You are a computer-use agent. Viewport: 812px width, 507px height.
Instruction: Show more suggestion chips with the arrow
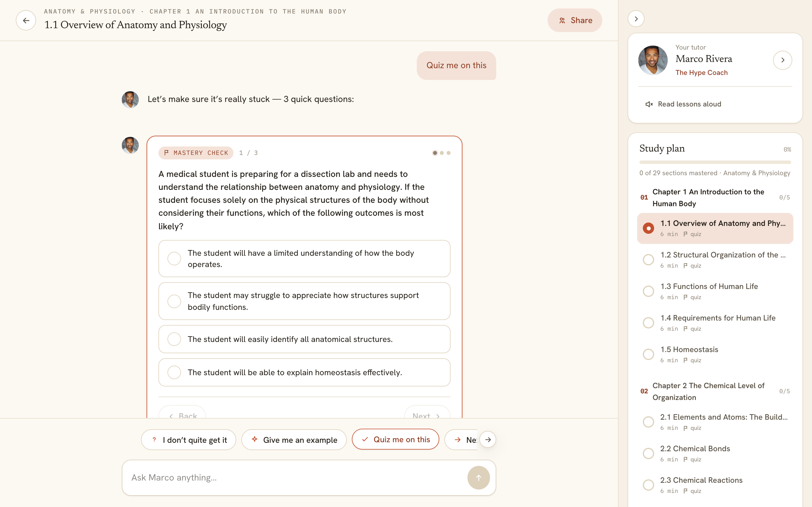487,440
